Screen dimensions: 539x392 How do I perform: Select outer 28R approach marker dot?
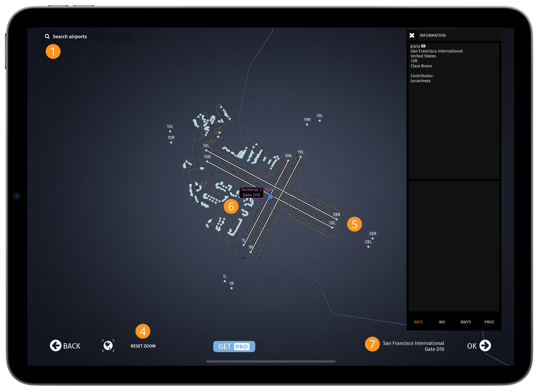tap(373, 239)
